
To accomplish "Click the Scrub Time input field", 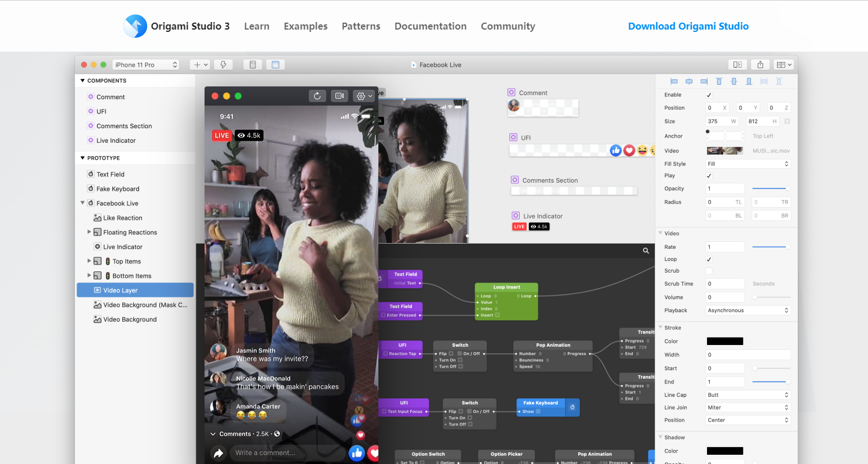I will [x=725, y=284].
